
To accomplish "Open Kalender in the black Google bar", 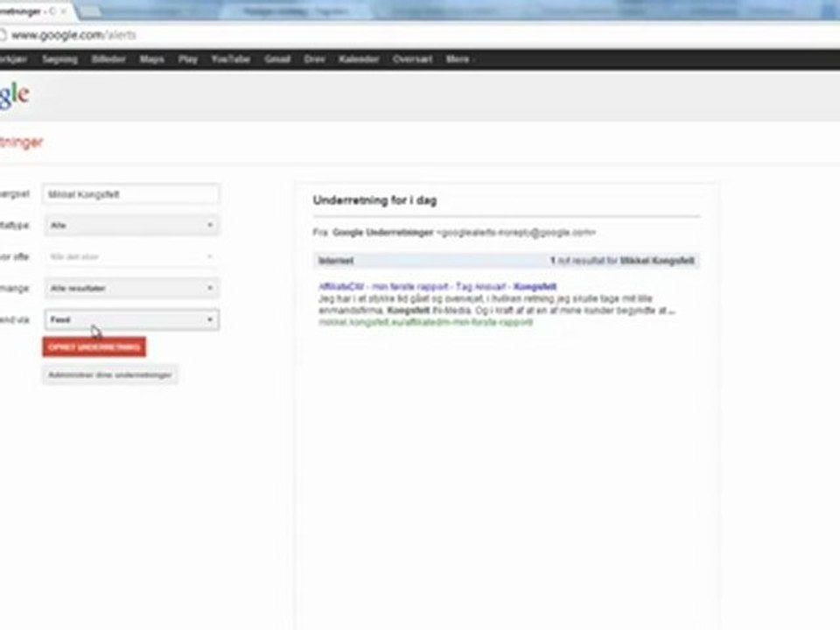I will (359, 59).
